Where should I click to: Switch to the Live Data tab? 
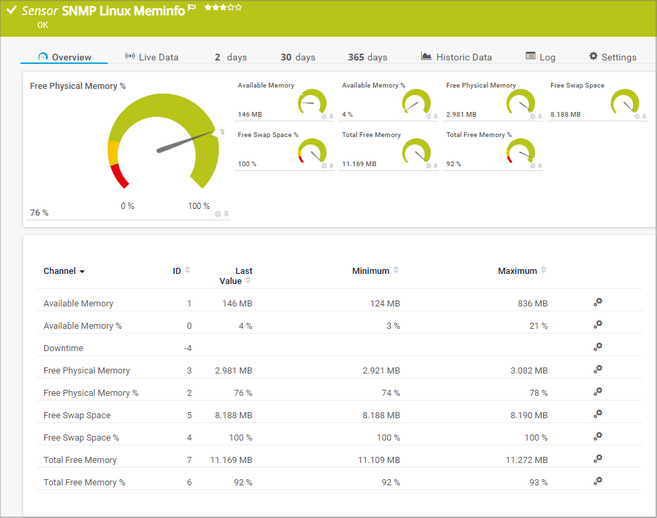click(151, 57)
